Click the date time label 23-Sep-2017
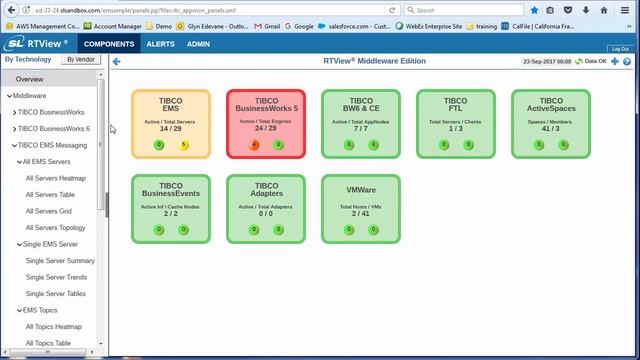This screenshot has width=640, height=360. point(547,62)
